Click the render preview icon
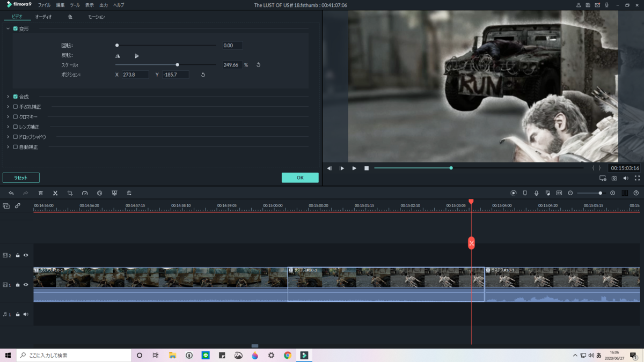The image size is (644, 362). click(514, 193)
